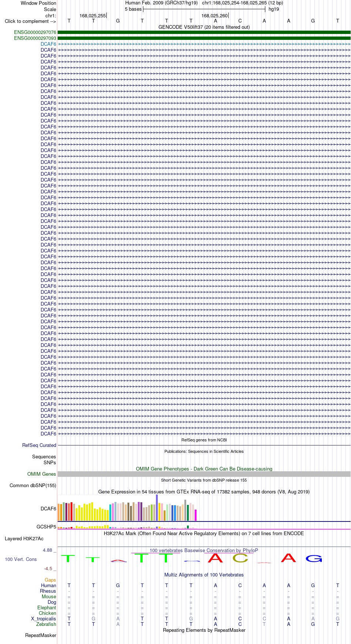Click the Human Feb. 2009 (GRCh37/hg19) header
This screenshot has height=644, width=351.
click(161, 3)
